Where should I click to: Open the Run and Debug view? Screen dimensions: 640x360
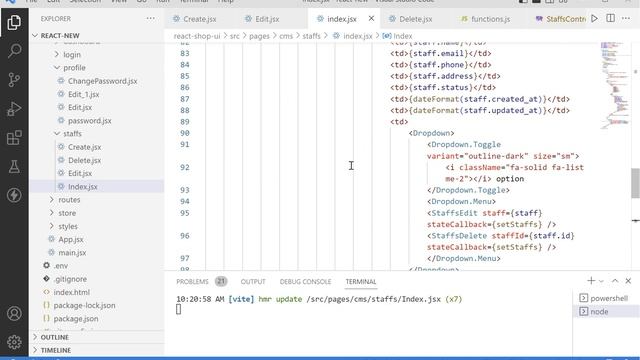14,109
